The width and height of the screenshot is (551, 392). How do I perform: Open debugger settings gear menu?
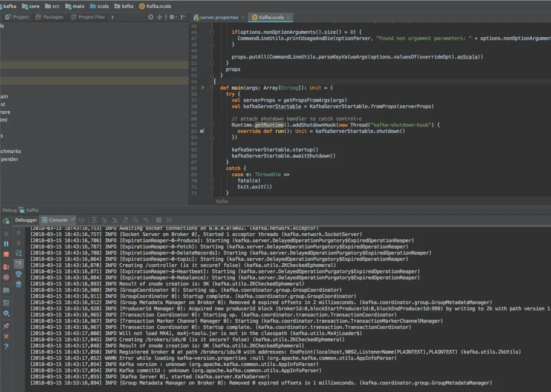click(x=6, y=313)
